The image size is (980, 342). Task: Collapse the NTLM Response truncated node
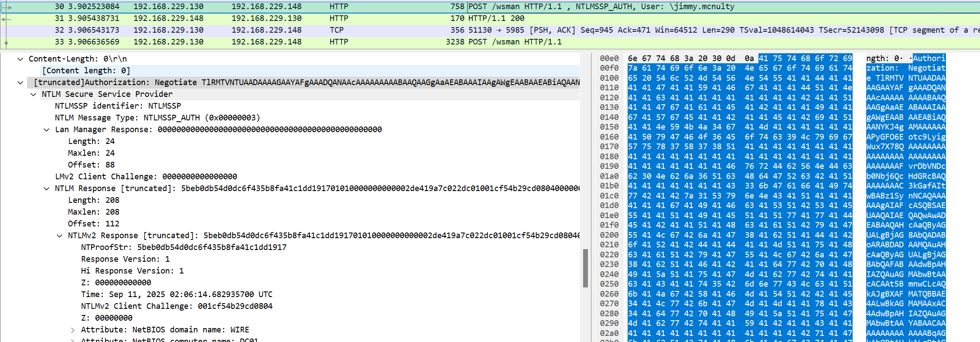click(x=47, y=188)
